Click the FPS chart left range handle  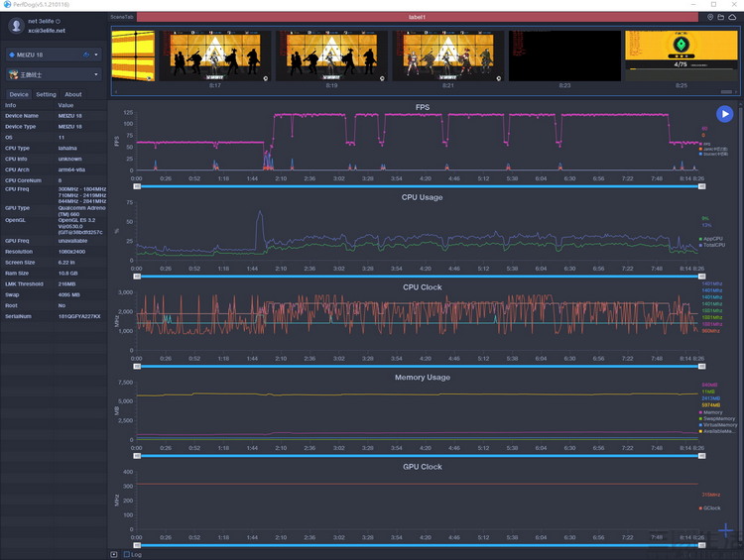[x=137, y=186]
